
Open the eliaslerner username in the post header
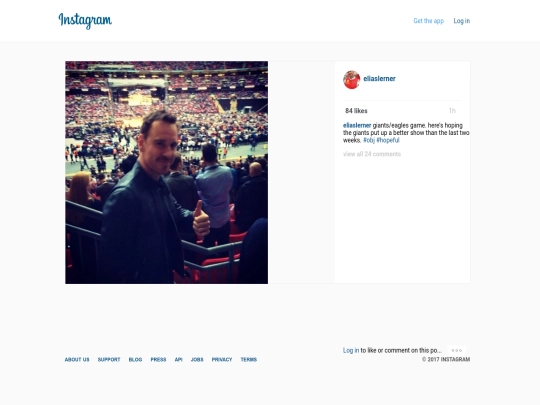tap(379, 79)
